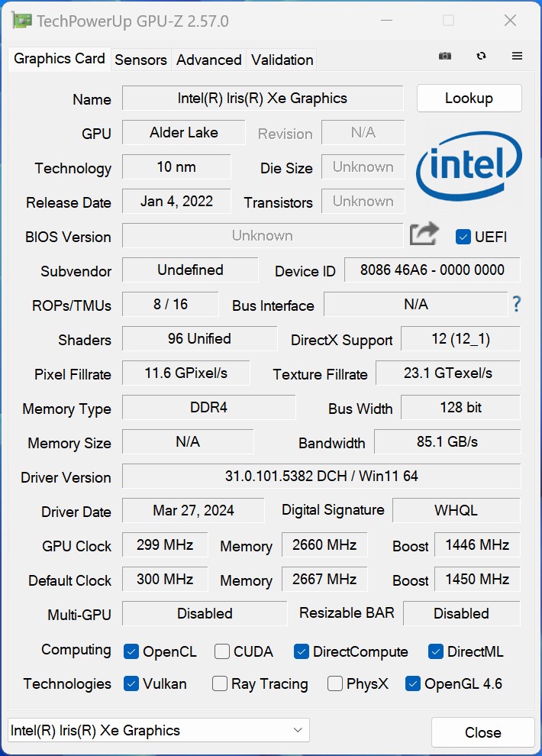Open the Advanced tab

coord(208,60)
